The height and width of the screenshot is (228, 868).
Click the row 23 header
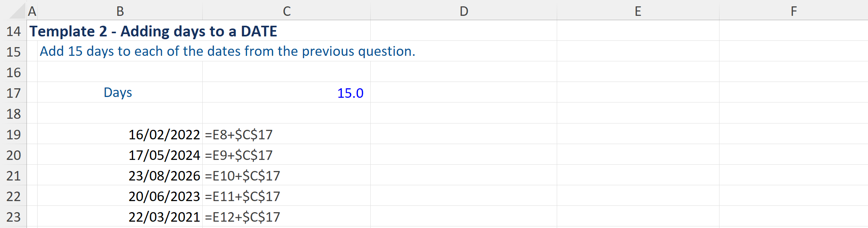click(x=13, y=217)
